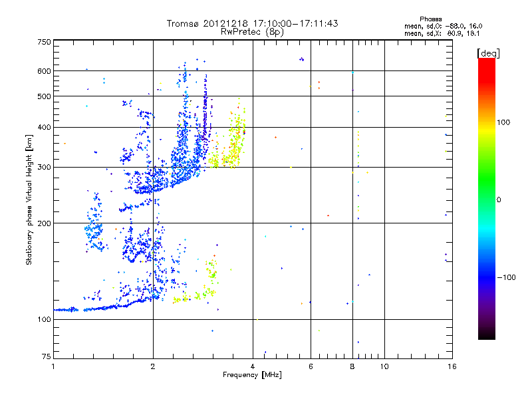Click the x-axis tick label '2'
532x399 pixels.
[153, 366]
